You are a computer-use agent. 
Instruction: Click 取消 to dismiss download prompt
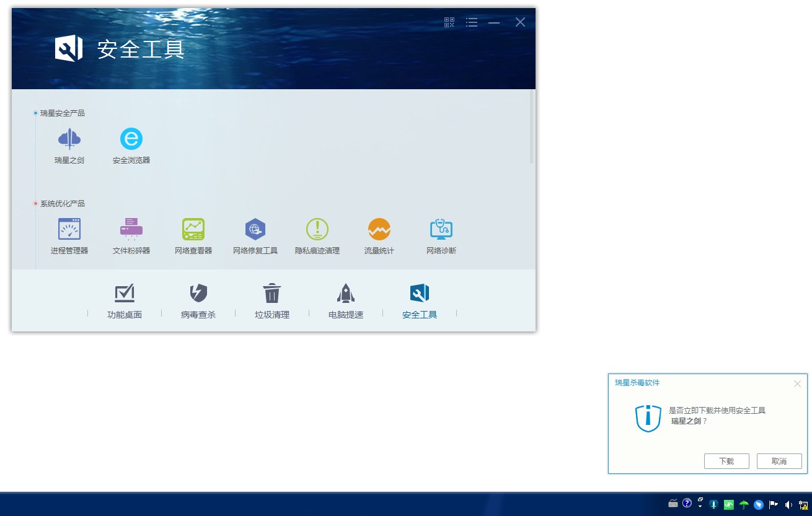tap(779, 461)
